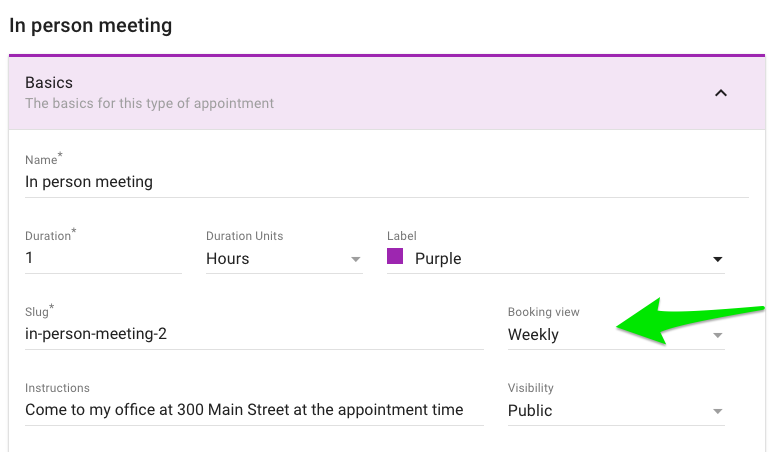
Task: Select the Hours duration units value
Action: coord(228,258)
